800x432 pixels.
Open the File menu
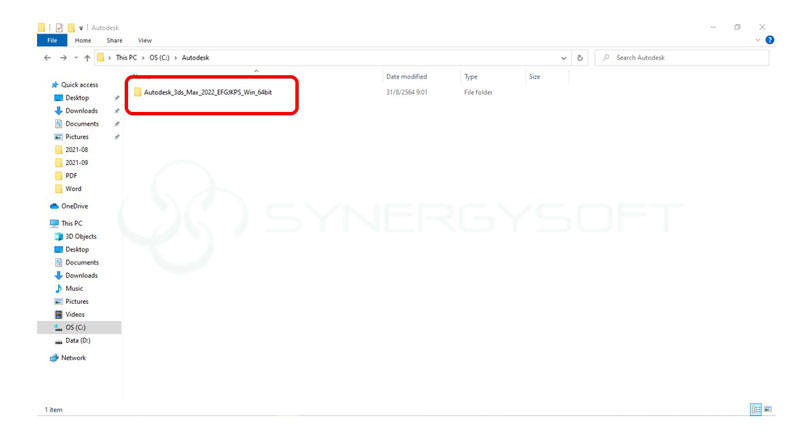click(x=52, y=40)
